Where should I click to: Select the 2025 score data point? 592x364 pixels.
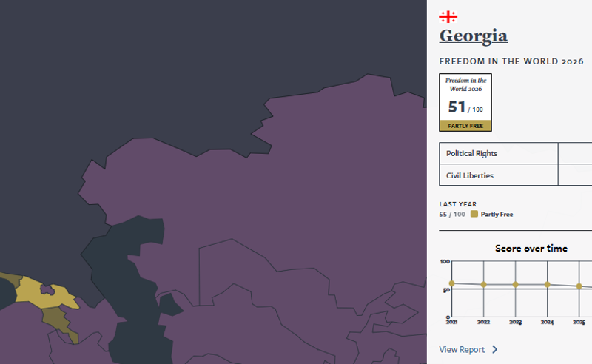pos(580,286)
